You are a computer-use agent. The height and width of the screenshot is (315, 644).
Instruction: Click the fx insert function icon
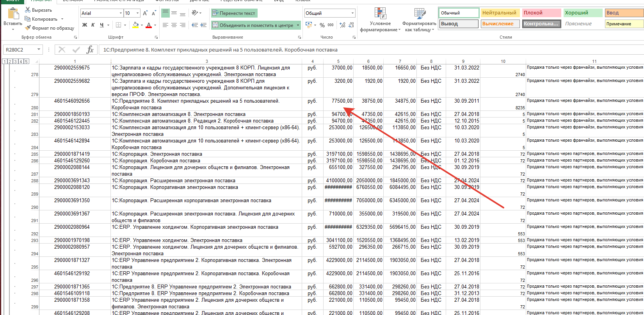90,50
